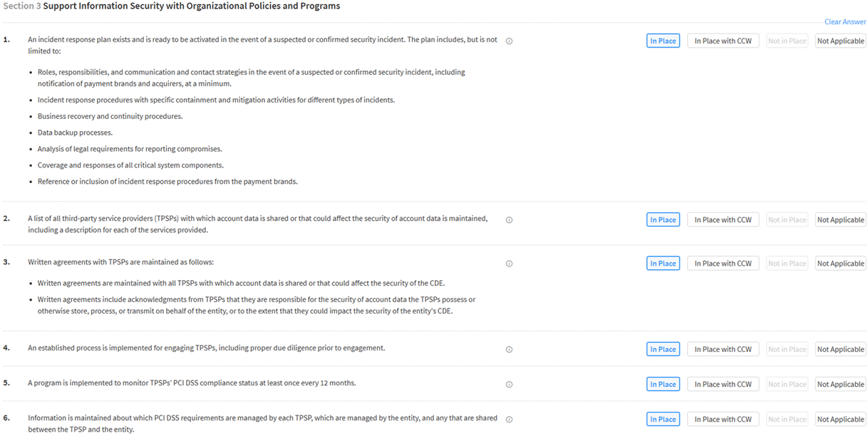Click info icon for TPSP compliance monitoring program
This screenshot has width=868, height=446.
tap(509, 385)
